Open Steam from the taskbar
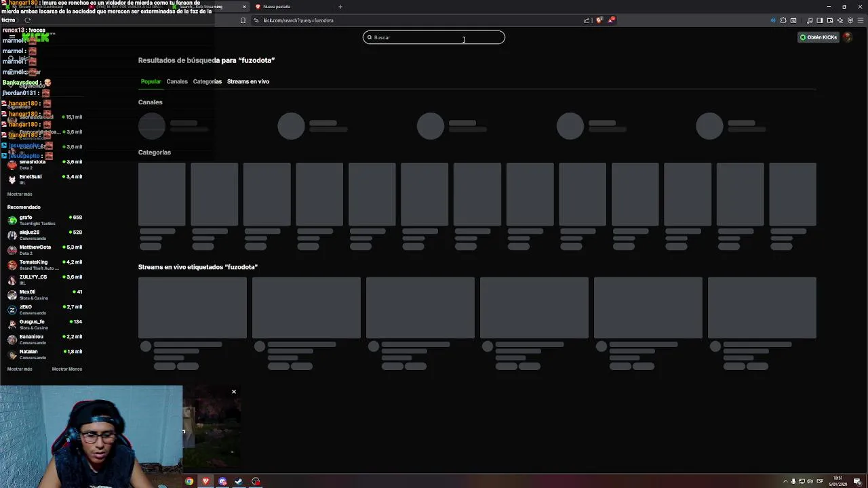The height and width of the screenshot is (488, 868). 239,481
